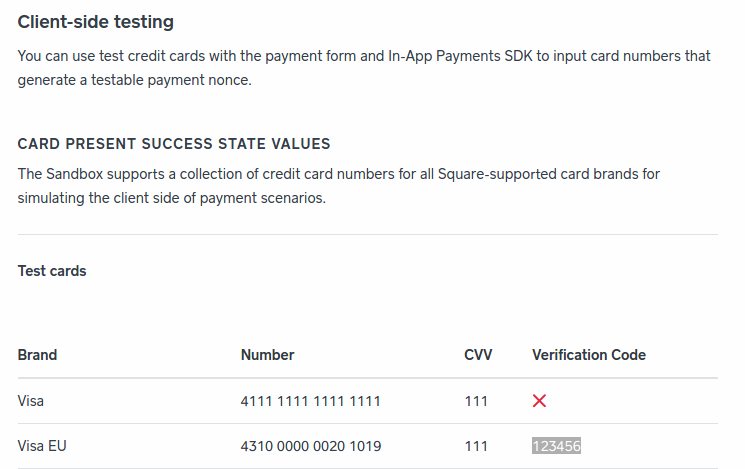Click the Visa EU number 4310 0000 0020 1019
The image size is (745, 469).
click(x=310, y=446)
